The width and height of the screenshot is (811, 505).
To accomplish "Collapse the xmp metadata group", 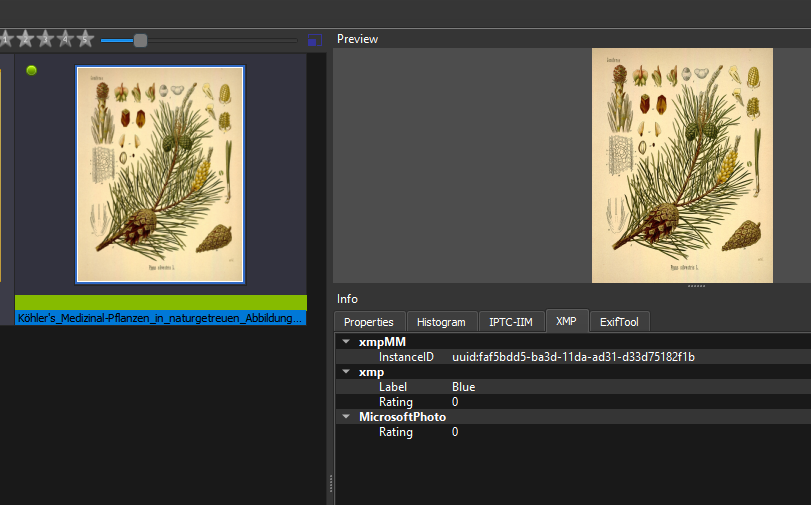I will pos(345,372).
